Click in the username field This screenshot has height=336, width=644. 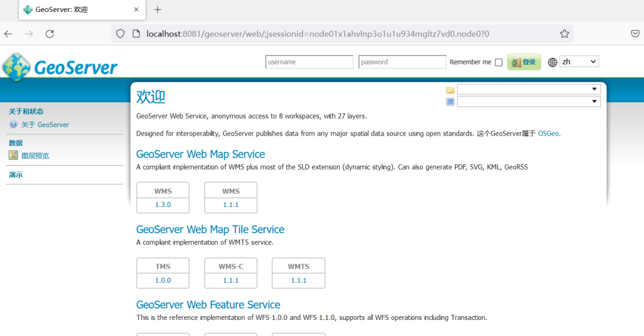click(x=309, y=62)
